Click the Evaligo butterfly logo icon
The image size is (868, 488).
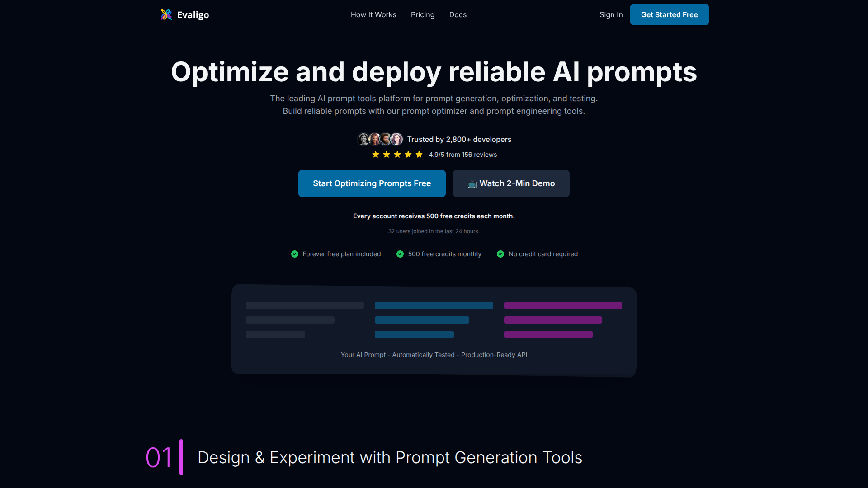coord(166,14)
